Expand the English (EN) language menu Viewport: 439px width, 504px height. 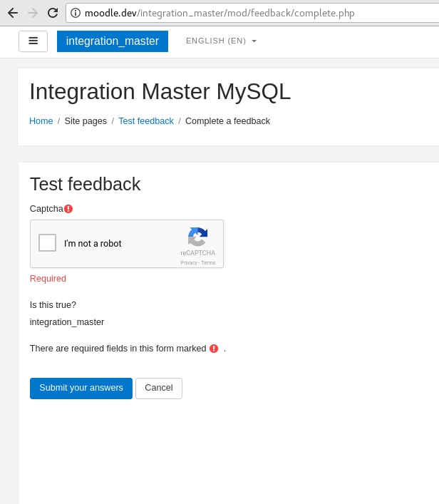click(x=221, y=41)
